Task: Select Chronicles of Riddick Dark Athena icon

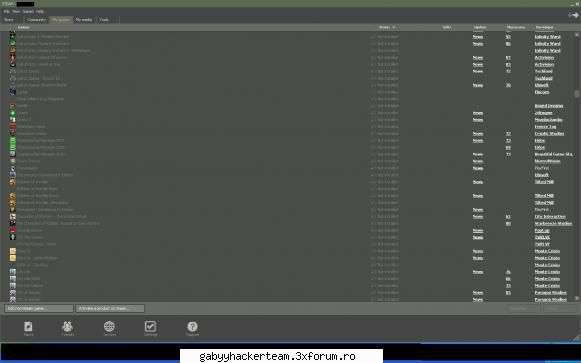Action: click(x=13, y=223)
